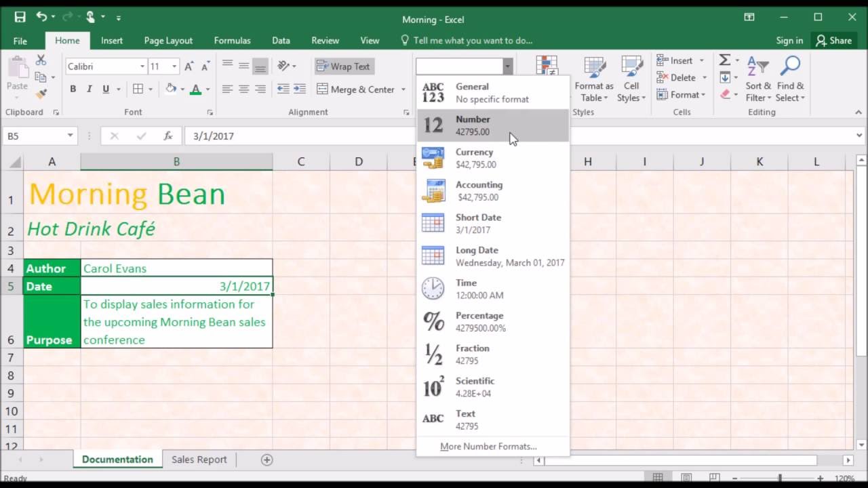Open Format as Table dropdown
This screenshot has width=868, height=488.
point(594,91)
